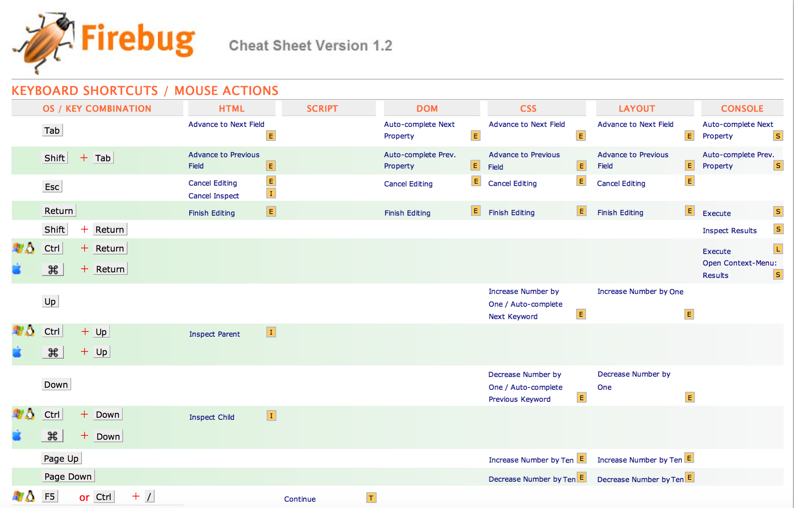Click Auto-complete Prev. Property in the Console column
The image size is (794, 508).
[738, 160]
